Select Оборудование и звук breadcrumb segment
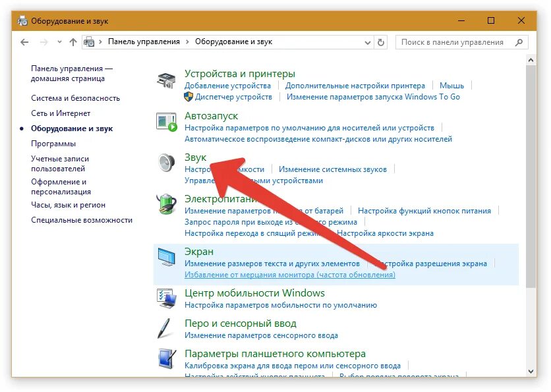 coord(234,42)
